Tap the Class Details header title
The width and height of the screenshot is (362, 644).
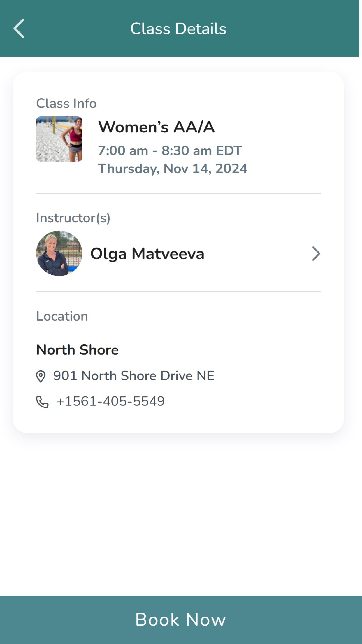[178, 29]
